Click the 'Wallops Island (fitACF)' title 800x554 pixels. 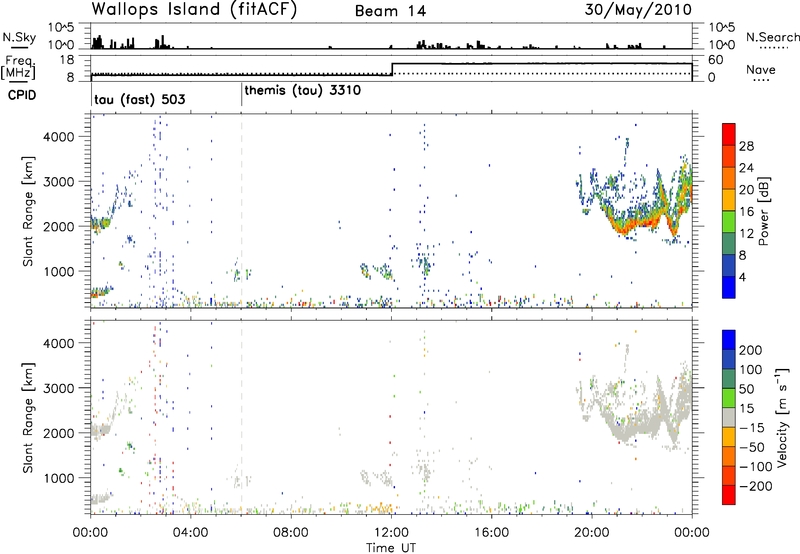(x=194, y=10)
